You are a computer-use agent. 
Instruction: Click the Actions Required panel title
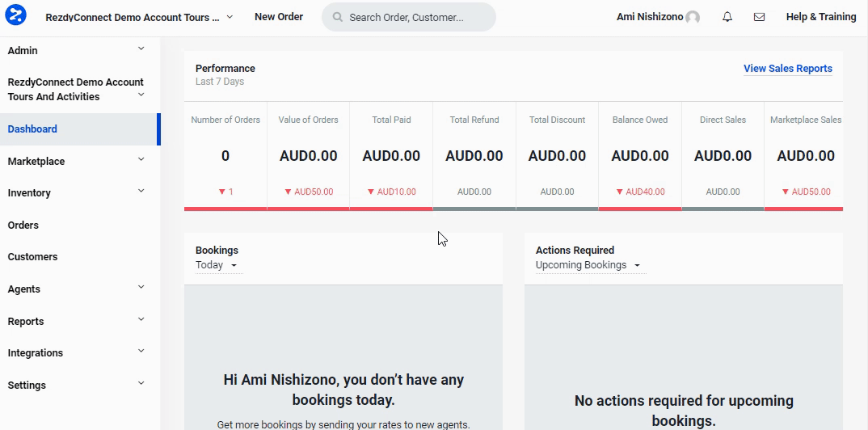coord(575,250)
